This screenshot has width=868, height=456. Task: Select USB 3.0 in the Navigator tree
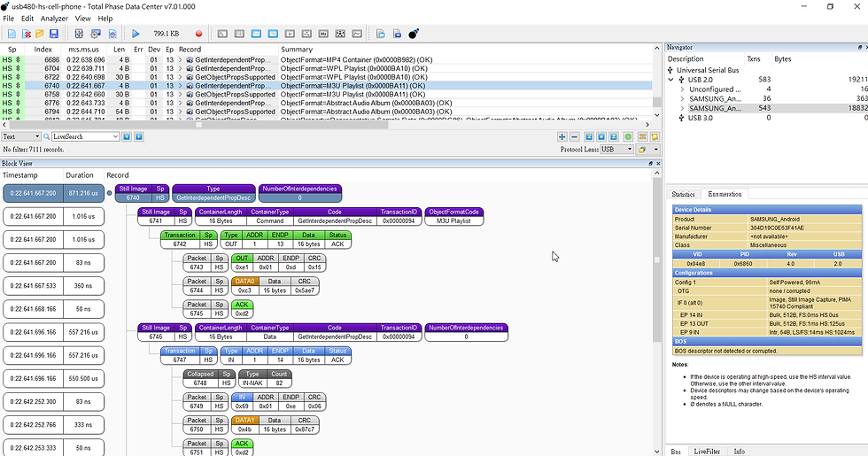[x=701, y=117]
